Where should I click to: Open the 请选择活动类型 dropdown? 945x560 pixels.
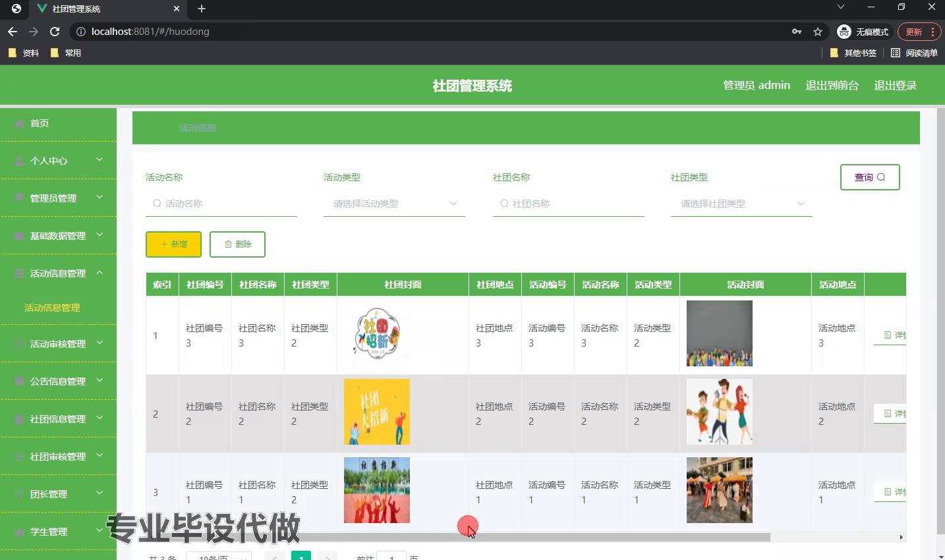[394, 204]
